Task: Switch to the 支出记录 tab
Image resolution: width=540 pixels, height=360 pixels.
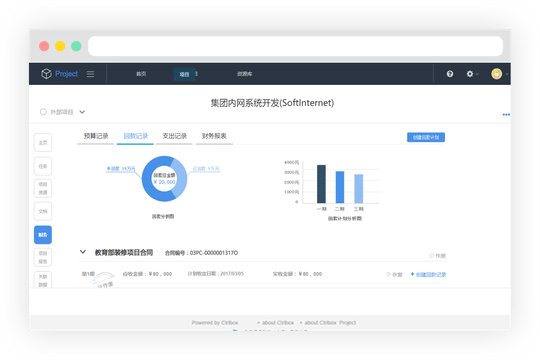Action: point(174,136)
